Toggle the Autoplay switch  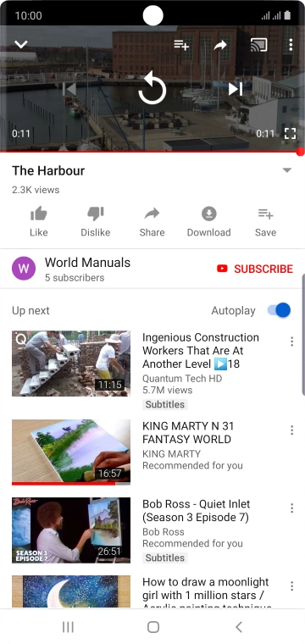tap(279, 310)
